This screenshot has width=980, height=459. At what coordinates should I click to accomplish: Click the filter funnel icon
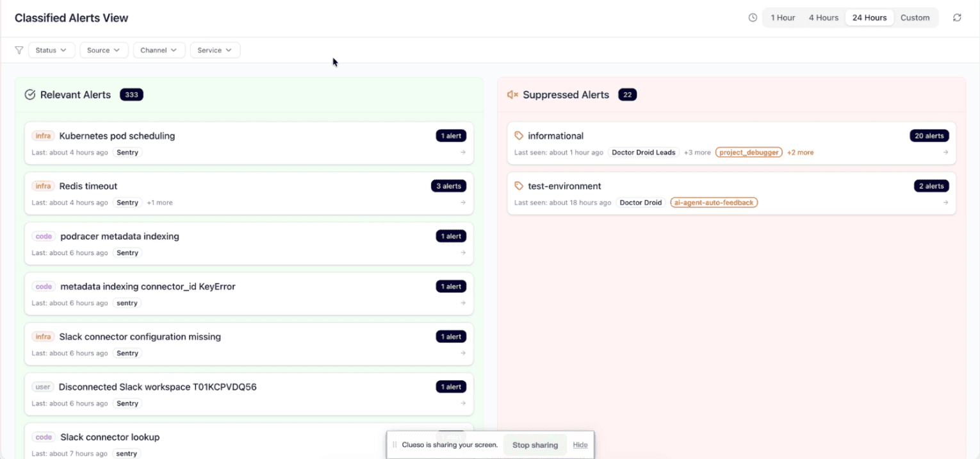click(19, 49)
